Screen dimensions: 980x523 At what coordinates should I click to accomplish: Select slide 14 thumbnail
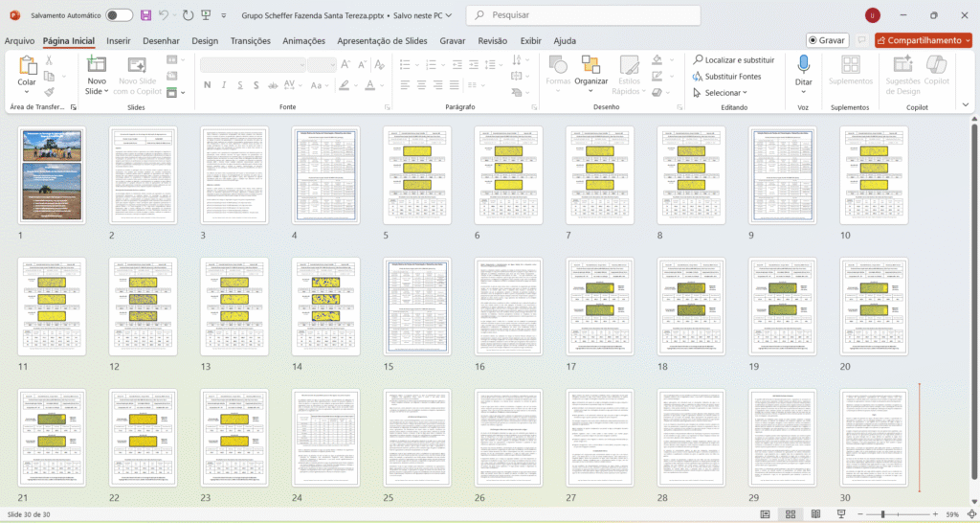click(325, 307)
